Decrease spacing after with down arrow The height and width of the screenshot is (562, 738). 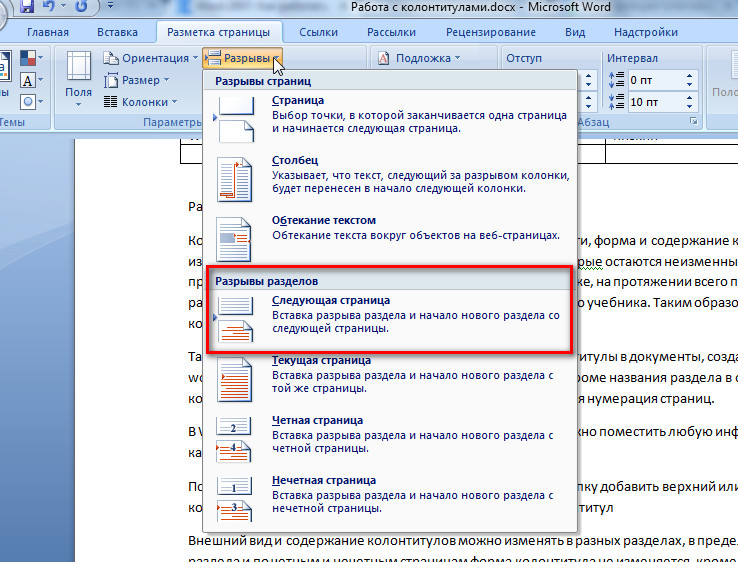point(690,106)
